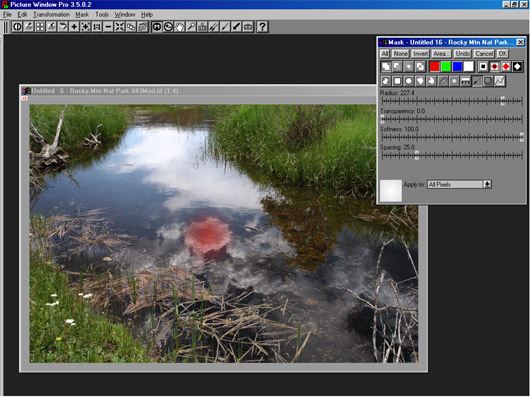Screen dimensions: 530x397
Task: Select the oval mask shape tool
Action: click(x=409, y=81)
